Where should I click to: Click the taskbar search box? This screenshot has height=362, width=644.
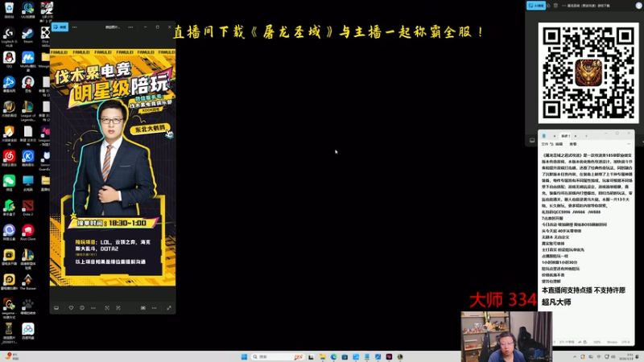[278, 356]
